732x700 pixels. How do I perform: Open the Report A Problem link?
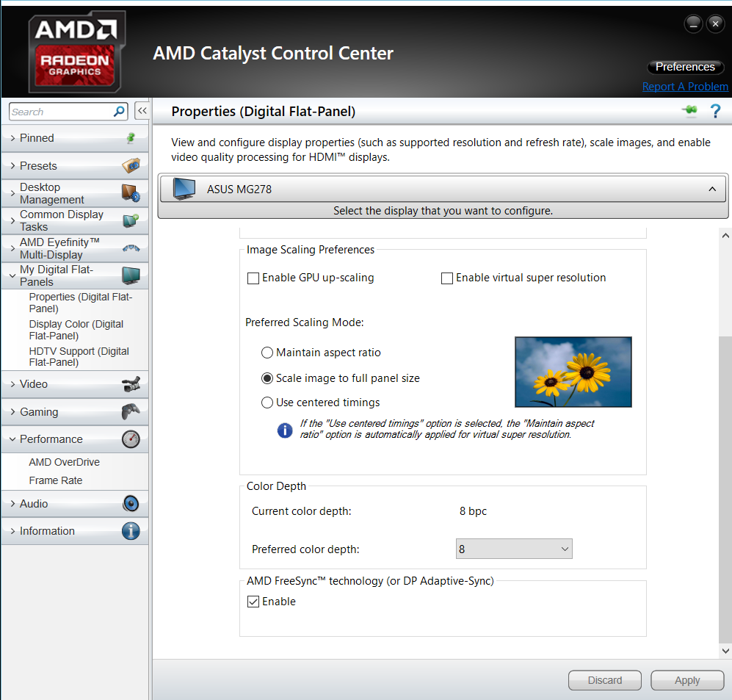click(685, 87)
